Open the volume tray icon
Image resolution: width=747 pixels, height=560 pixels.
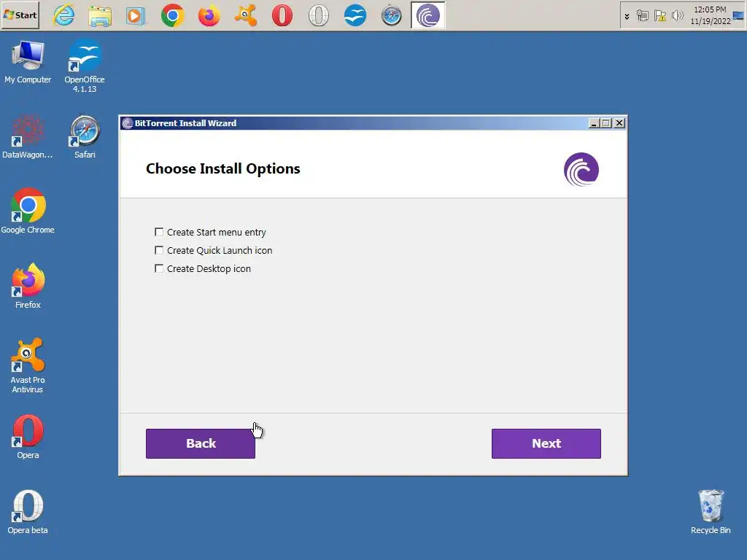pyautogui.click(x=677, y=16)
